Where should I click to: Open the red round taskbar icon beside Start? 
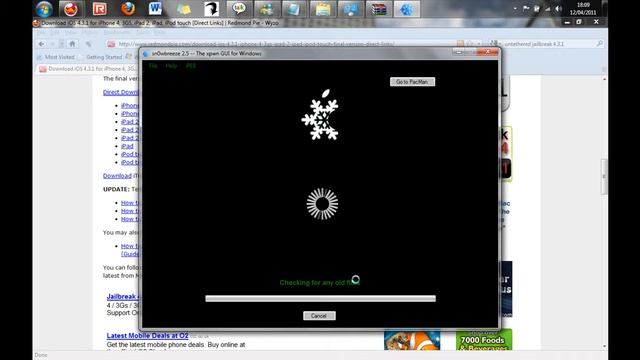tap(71, 9)
